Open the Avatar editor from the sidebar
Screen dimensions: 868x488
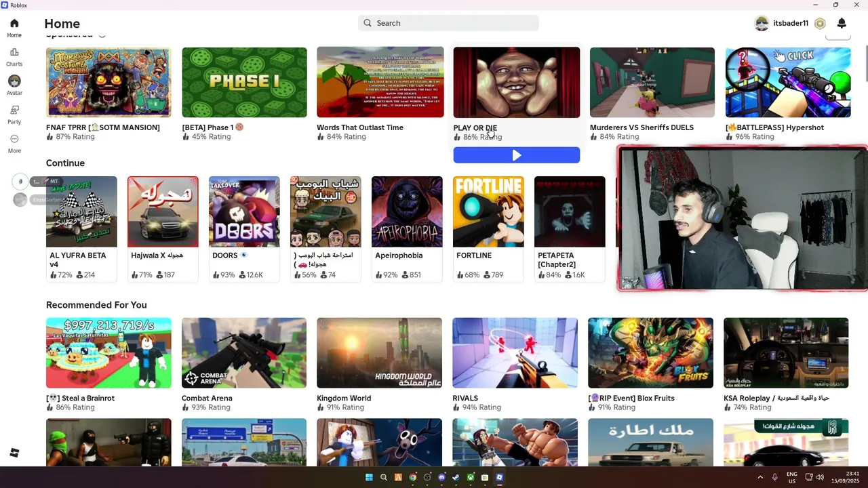pos(14,85)
